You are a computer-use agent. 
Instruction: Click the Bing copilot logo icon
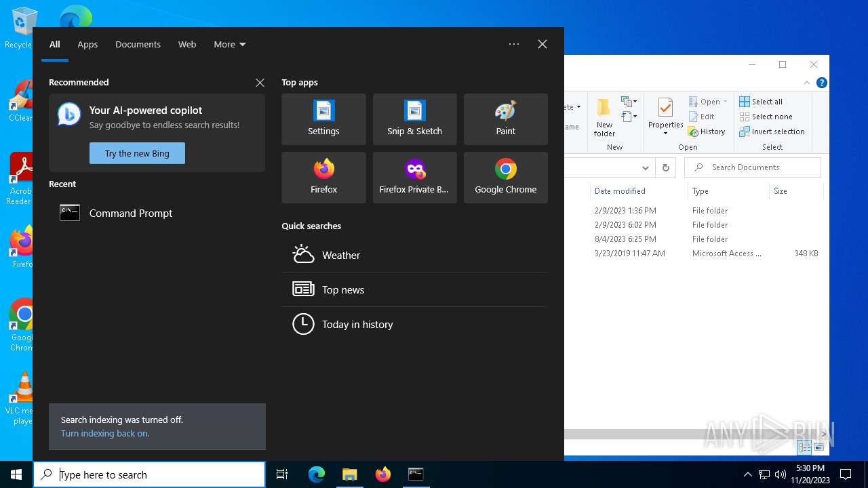point(69,114)
